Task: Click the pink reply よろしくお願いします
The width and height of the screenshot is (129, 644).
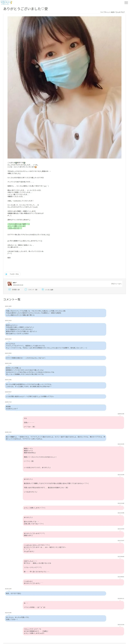Action: pyautogui.click(x=73, y=508)
